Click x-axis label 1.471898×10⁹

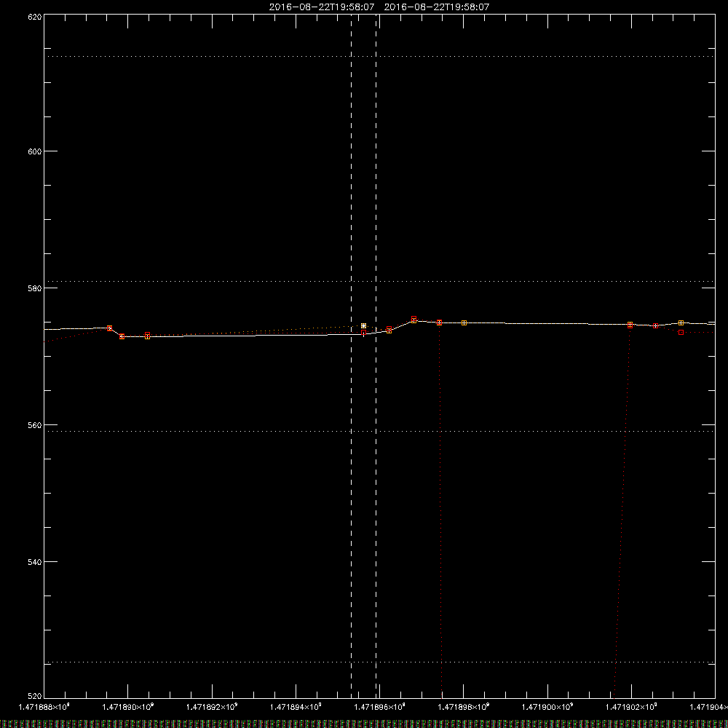coord(464,707)
